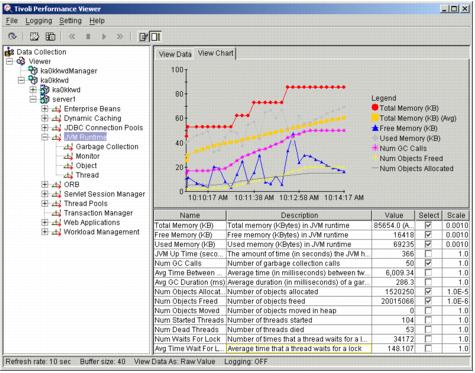Viewport: 475px width, 373px height.
Task: Uncheck Select box for Num GC Calls
Action: point(428,263)
